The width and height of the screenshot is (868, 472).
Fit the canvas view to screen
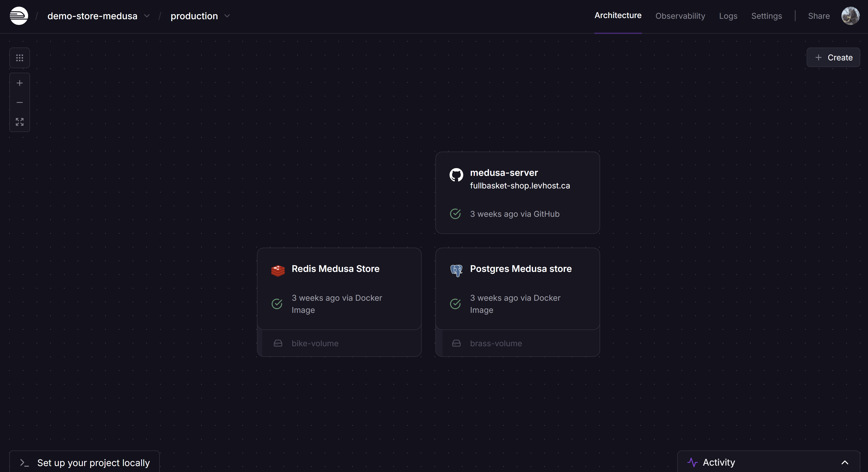[x=19, y=122]
